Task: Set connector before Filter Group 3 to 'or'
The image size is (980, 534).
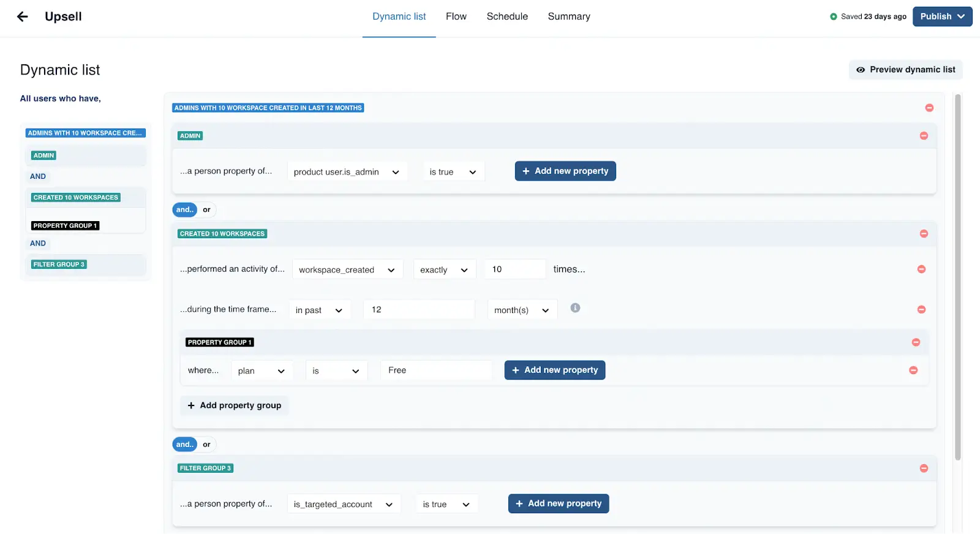Action: pos(206,445)
